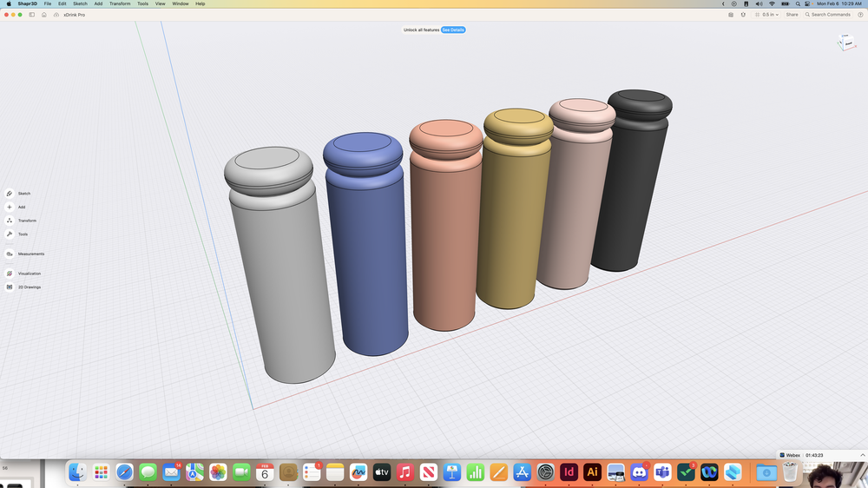
Task: Open the 0.5 in grid size dropdown
Action: (x=767, y=15)
